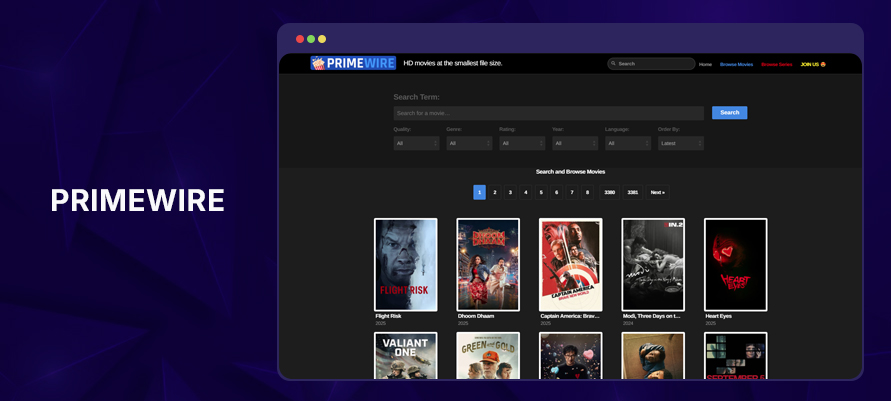Expand the Language dropdown
This screenshot has width=891, height=401.
628,143
